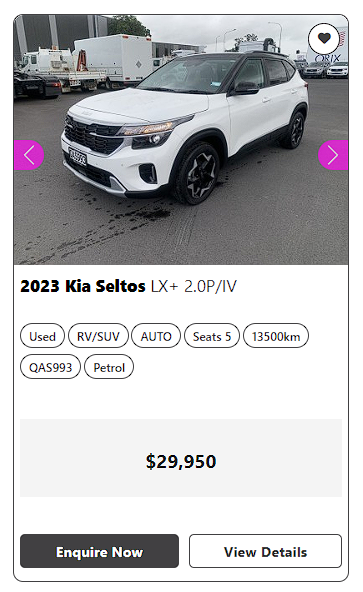Select the Seats 5 tag

(x=212, y=336)
